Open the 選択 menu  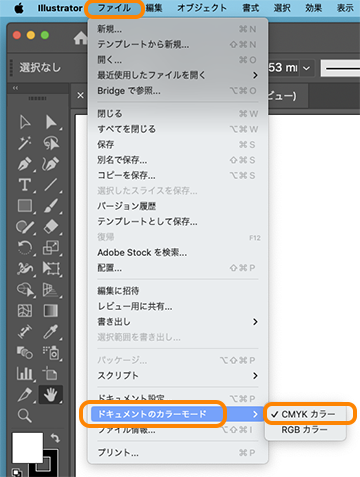282,8
